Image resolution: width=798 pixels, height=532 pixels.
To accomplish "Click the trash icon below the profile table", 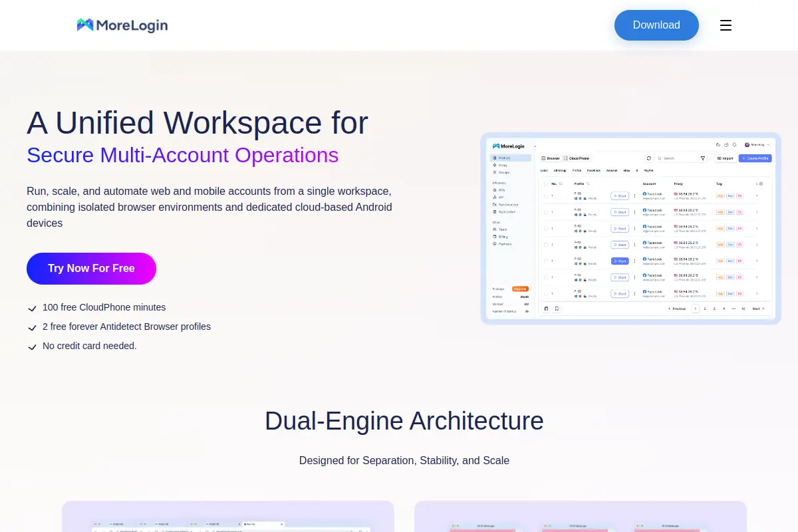I will [547, 309].
